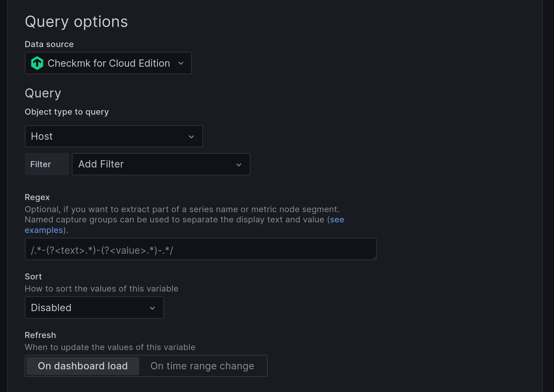Click the Regex label
Image resolution: width=554 pixels, height=392 pixels.
click(37, 197)
